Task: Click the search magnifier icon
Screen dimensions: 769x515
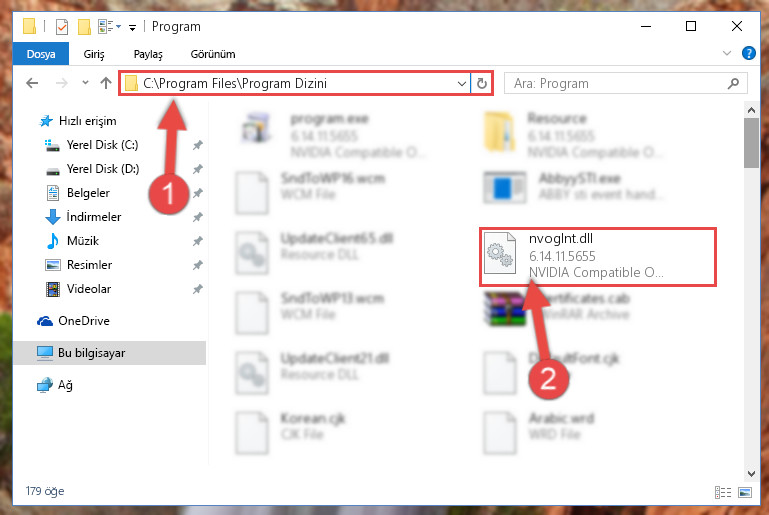Action: click(x=733, y=83)
